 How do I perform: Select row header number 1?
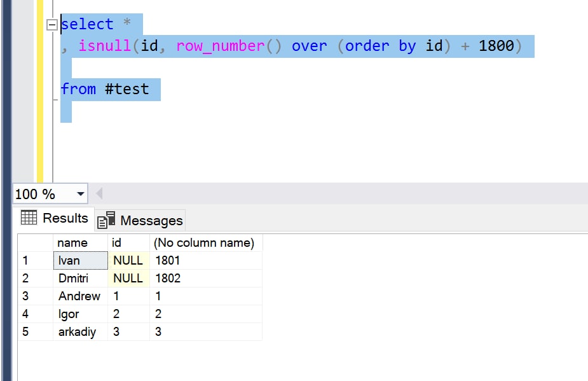(35, 261)
